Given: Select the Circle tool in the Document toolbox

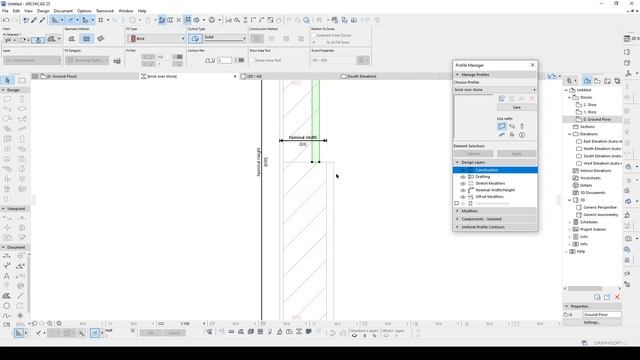Looking at the screenshot, I should click(7, 306).
